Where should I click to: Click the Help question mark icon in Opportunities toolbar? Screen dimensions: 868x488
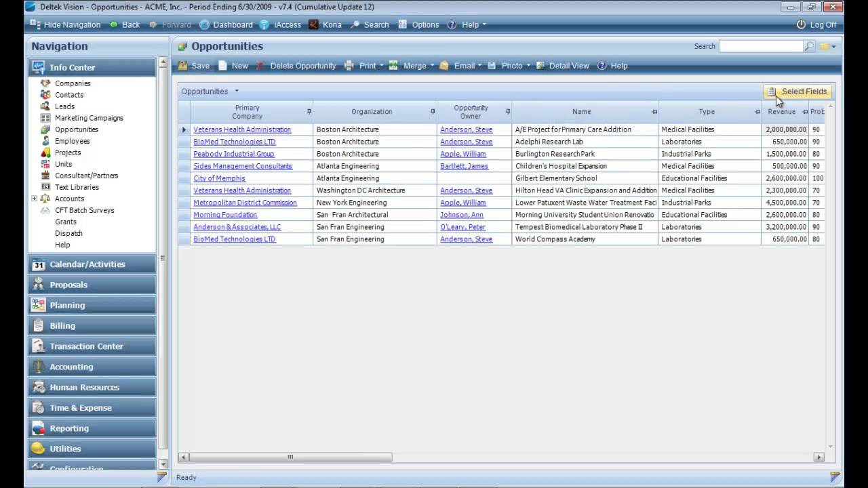click(x=602, y=66)
